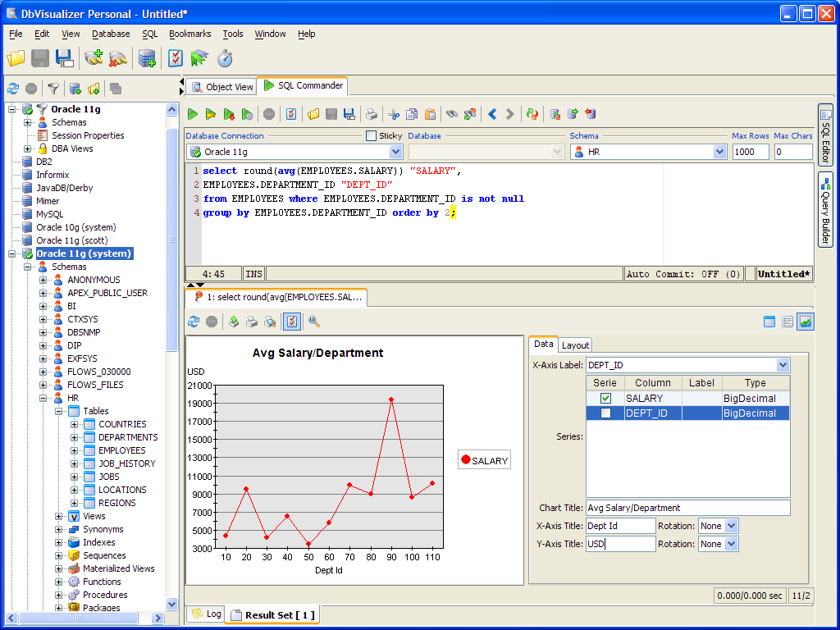
Task: Uncheck the SALARY series checkbox
Action: point(605,398)
